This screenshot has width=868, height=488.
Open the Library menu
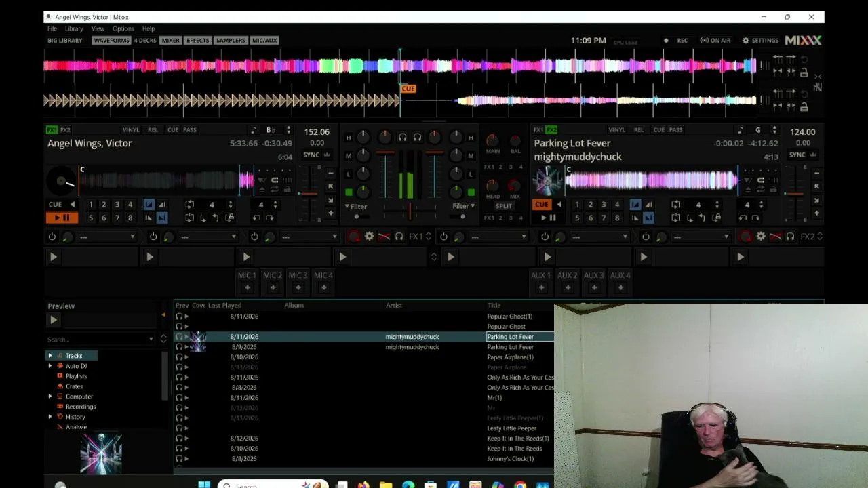[74, 28]
